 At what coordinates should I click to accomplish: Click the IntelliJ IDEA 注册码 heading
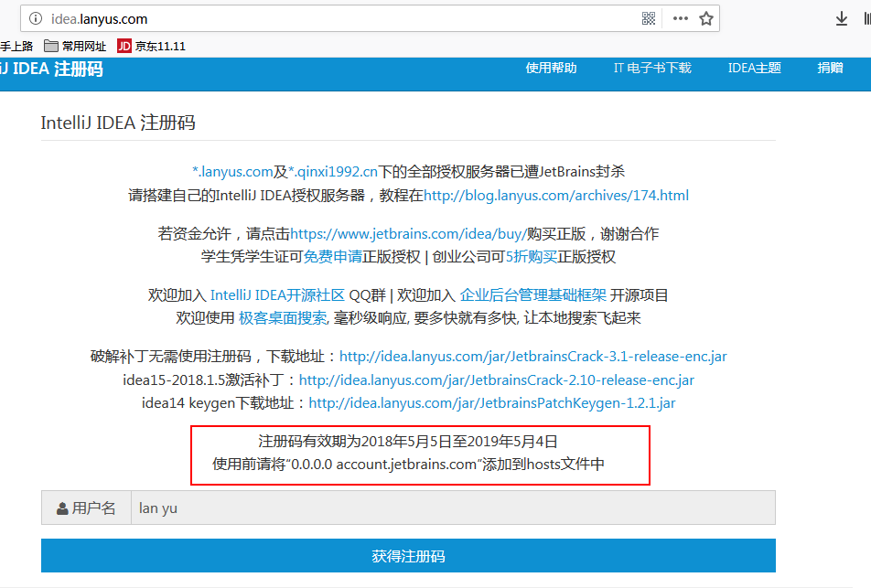click(x=118, y=123)
